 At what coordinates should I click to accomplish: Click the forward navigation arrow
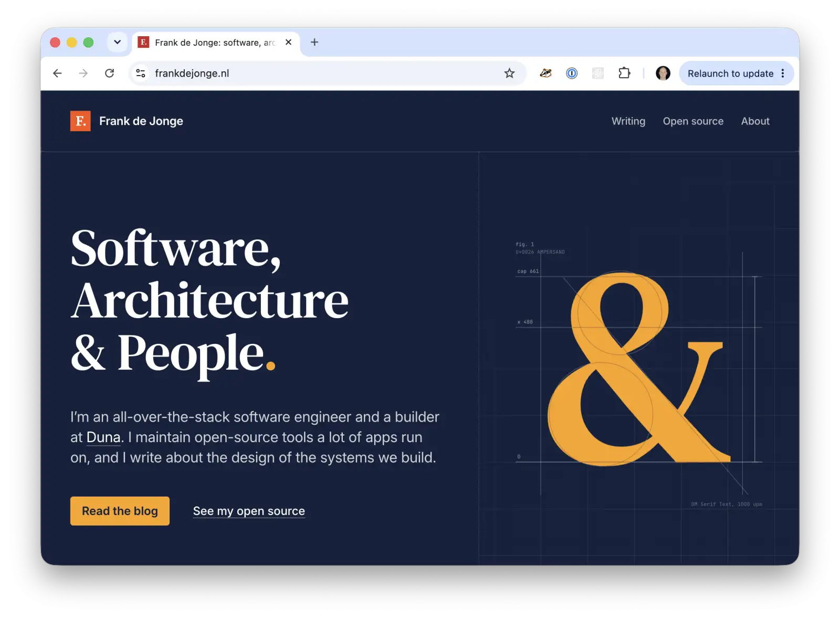click(83, 74)
